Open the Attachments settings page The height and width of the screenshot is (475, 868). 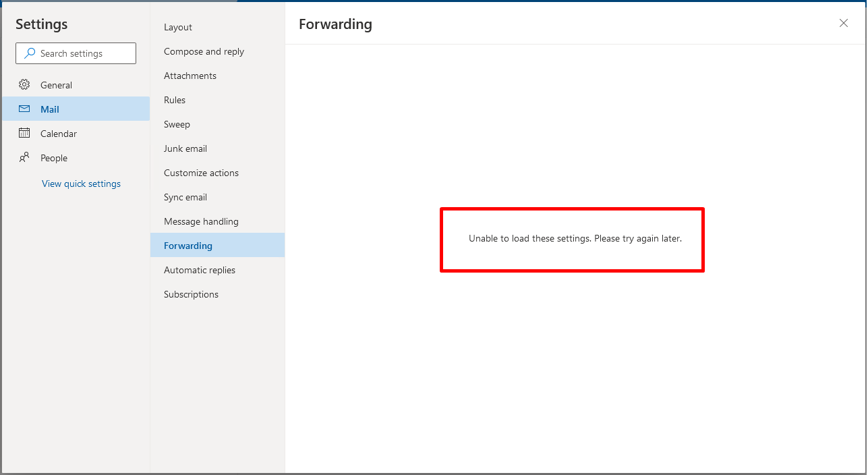[x=190, y=76]
